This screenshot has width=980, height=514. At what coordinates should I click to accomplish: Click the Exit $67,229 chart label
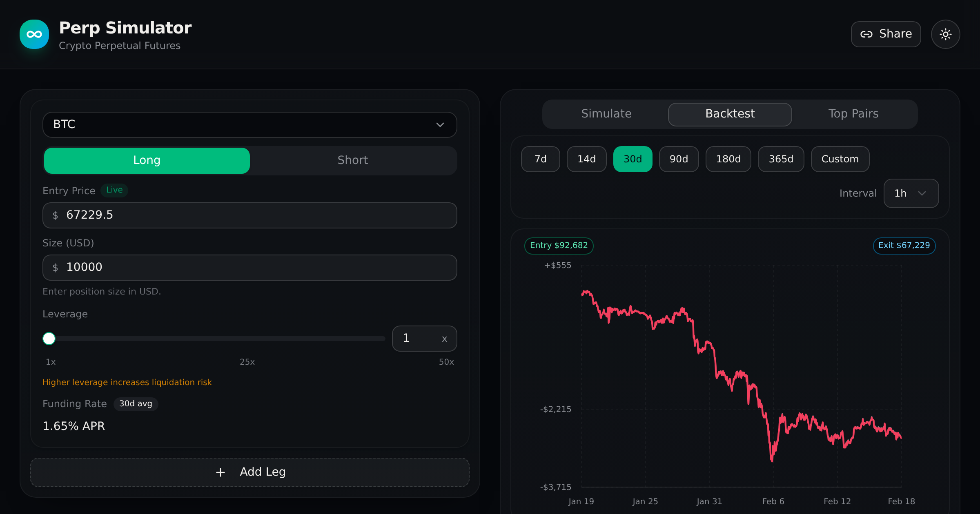(x=904, y=246)
